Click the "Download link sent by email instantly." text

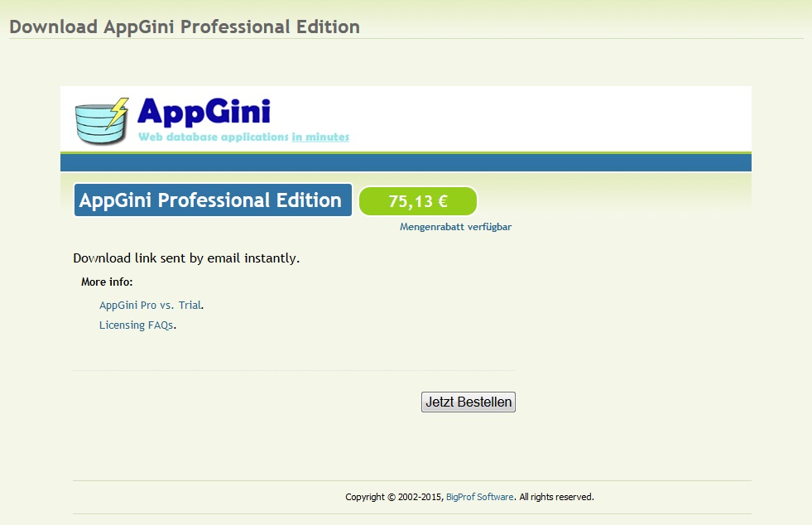click(186, 258)
